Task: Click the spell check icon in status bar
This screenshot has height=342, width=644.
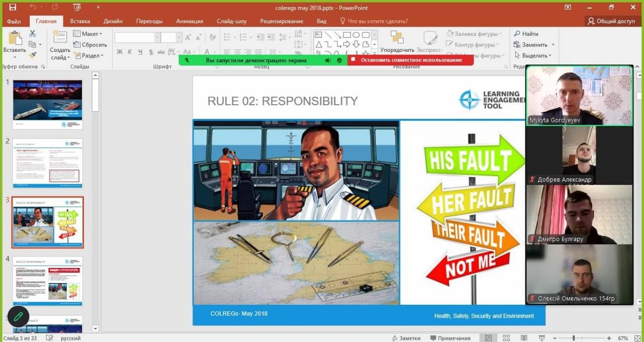Action: (49, 338)
